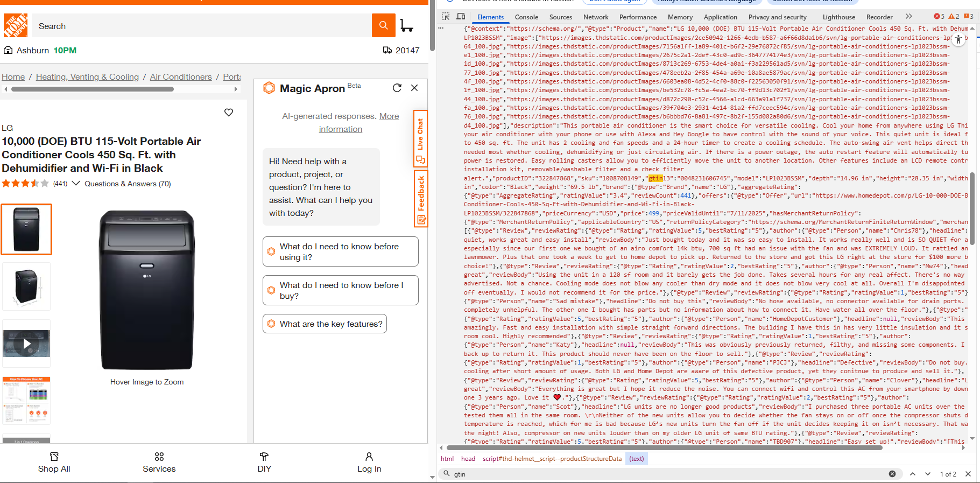Click the main air conditioner product image

[147, 290]
